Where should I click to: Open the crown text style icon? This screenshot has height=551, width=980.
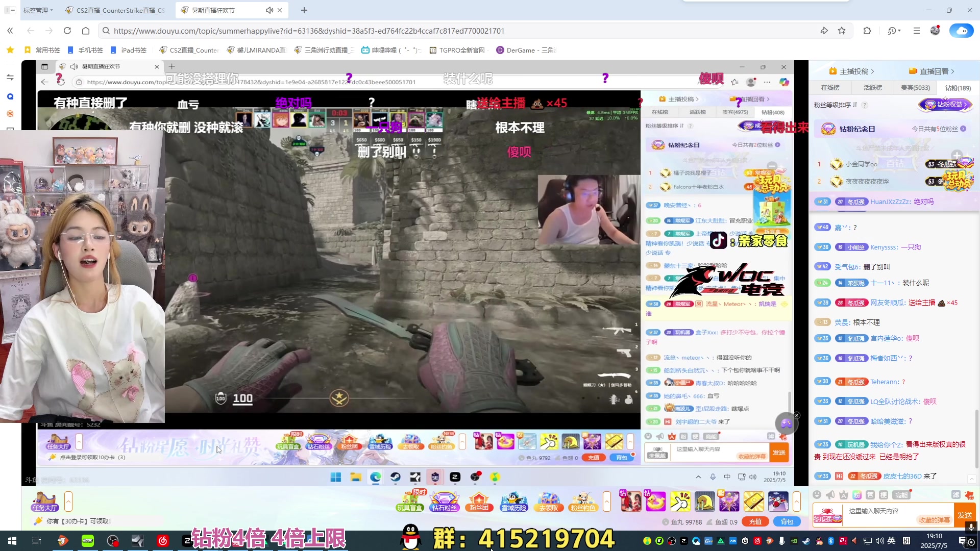(844, 495)
